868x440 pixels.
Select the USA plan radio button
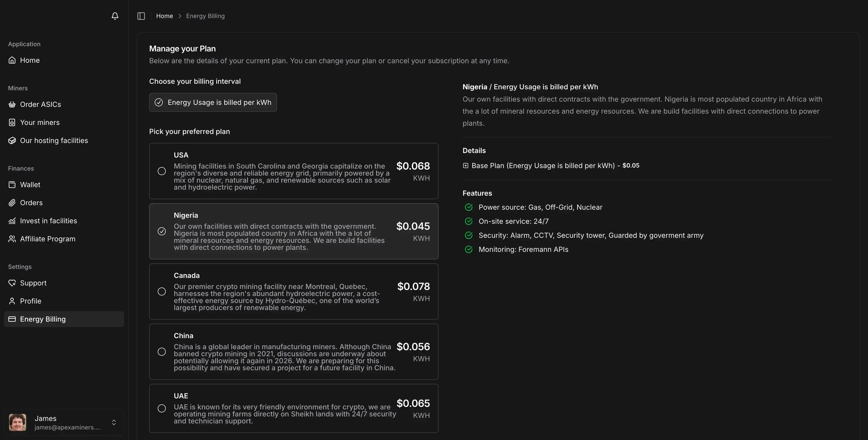click(x=162, y=171)
